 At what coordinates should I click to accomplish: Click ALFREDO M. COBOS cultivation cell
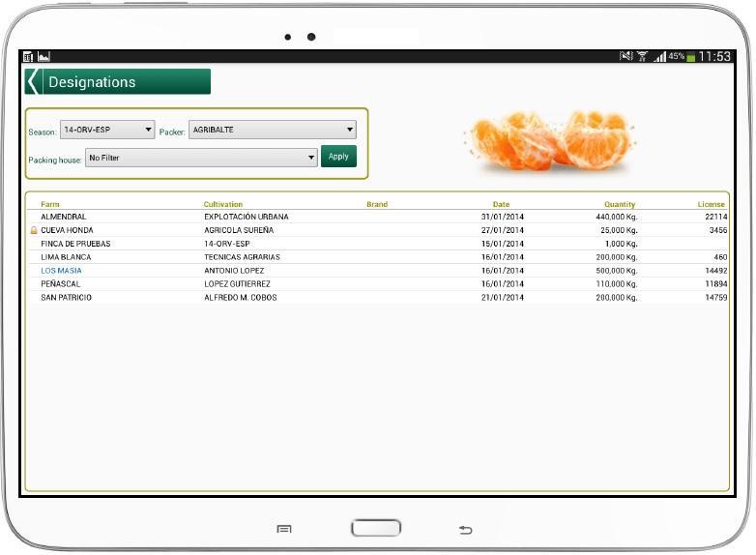[241, 298]
